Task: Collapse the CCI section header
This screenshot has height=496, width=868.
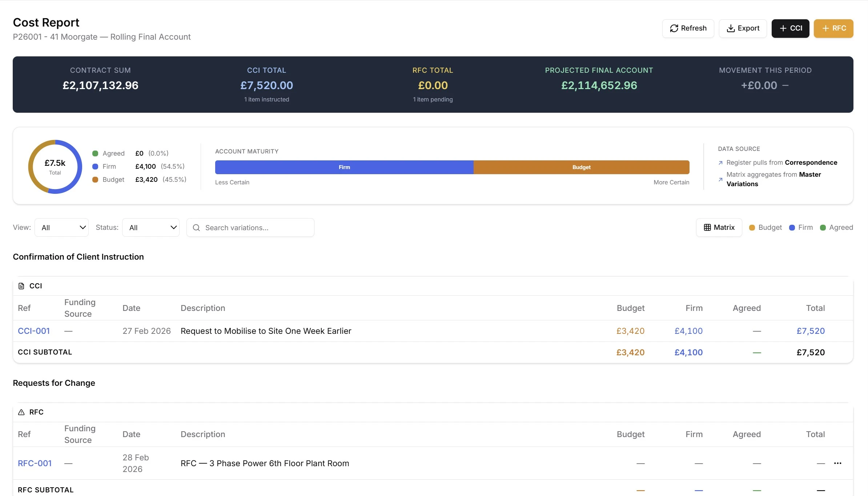Action: tap(35, 286)
